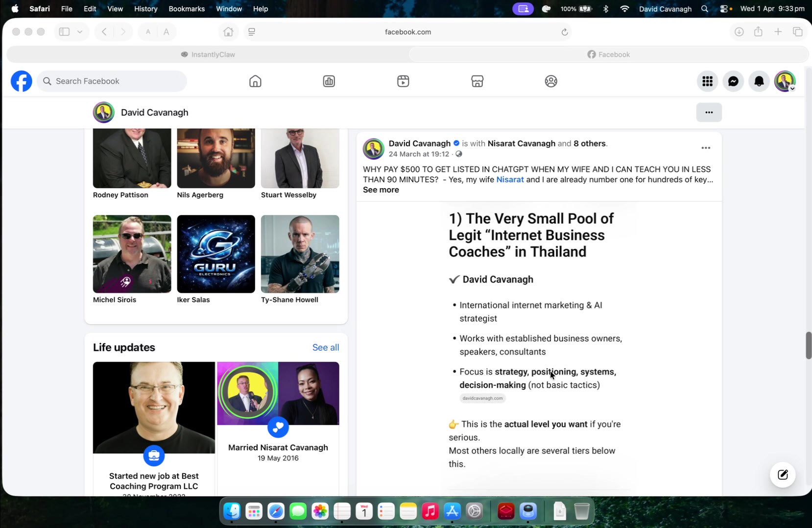Open System Settings from the Dock
The image size is (812, 528).
474,511
